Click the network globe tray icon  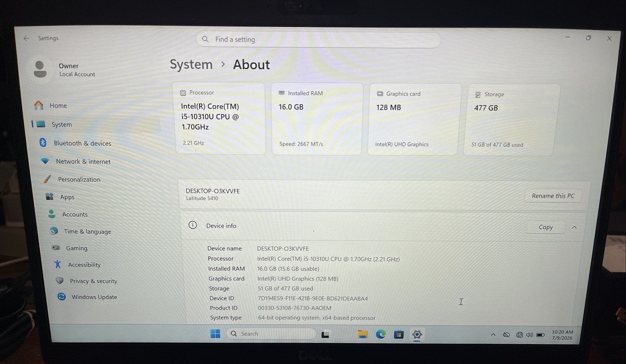[520, 335]
